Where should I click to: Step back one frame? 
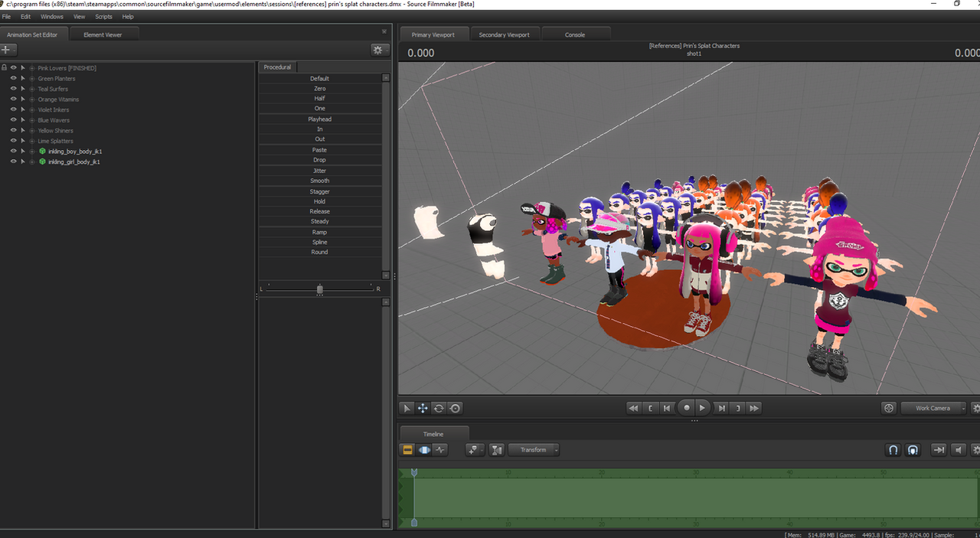click(x=668, y=409)
